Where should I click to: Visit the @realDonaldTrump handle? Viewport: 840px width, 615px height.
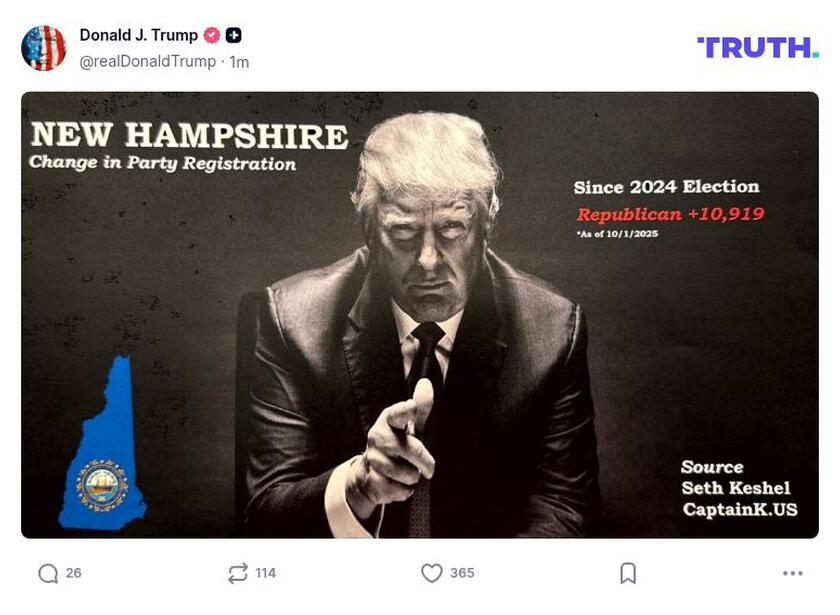tap(147, 62)
